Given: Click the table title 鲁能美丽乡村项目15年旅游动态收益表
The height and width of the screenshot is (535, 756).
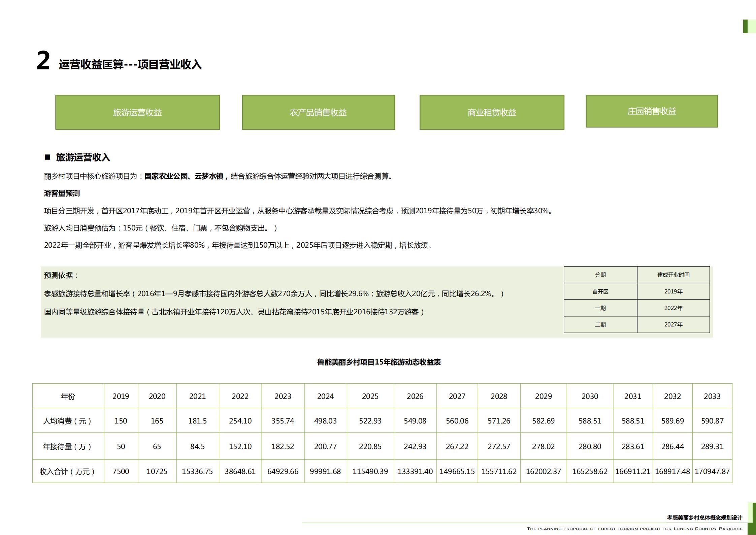Looking at the screenshot, I should tap(379, 362).
